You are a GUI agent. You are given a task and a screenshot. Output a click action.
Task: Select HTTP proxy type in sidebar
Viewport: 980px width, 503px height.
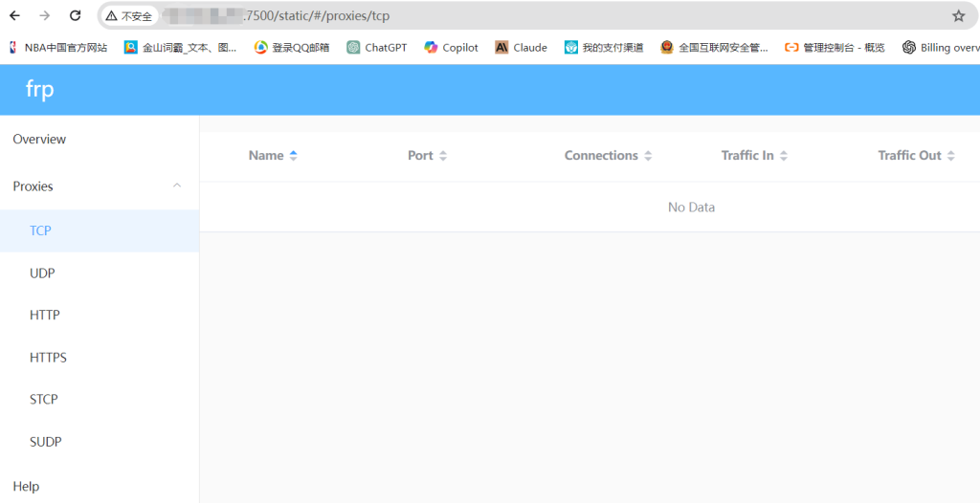coord(45,316)
